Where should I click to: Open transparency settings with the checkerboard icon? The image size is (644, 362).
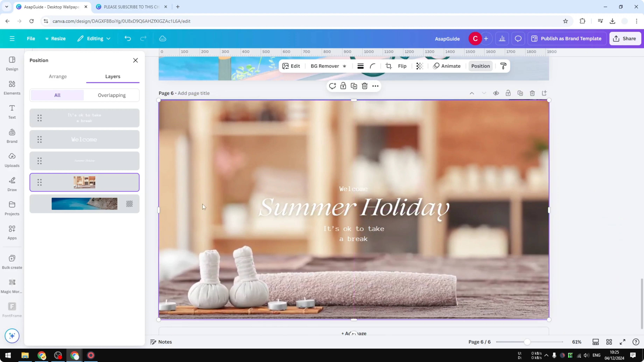419,66
